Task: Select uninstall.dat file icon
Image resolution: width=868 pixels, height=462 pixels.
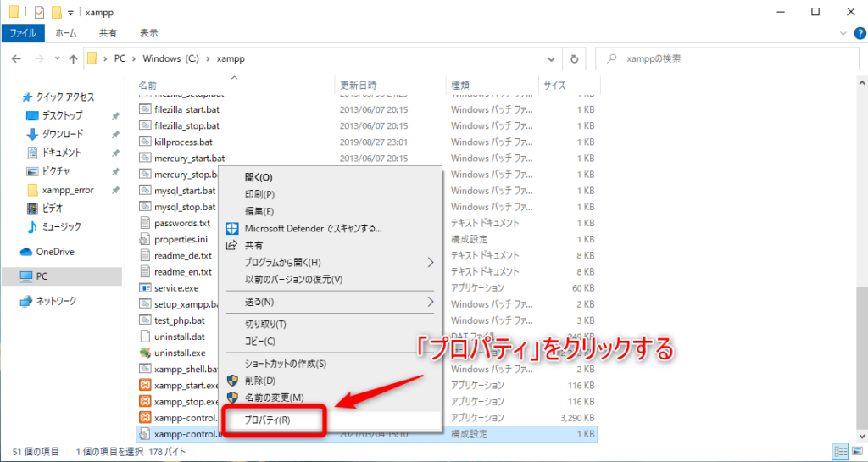Action: click(145, 337)
